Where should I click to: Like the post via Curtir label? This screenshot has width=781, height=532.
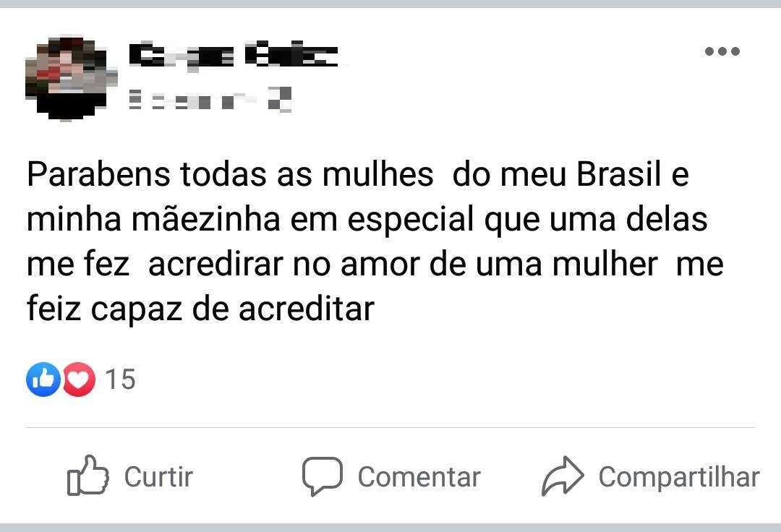158,477
